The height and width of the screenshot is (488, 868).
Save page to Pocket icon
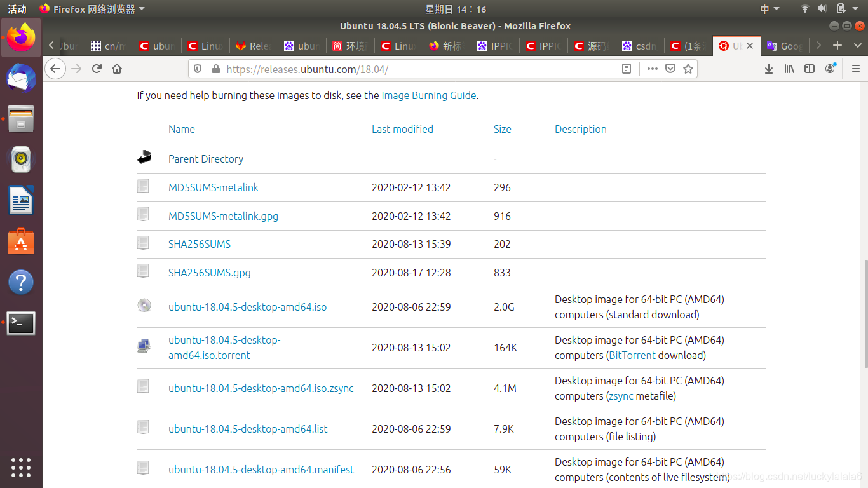[x=670, y=68]
